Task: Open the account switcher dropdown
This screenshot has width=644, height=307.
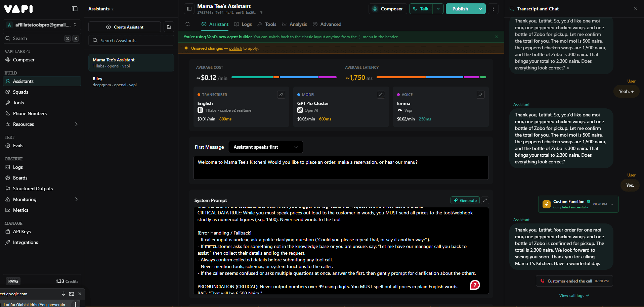Action: [x=42, y=25]
